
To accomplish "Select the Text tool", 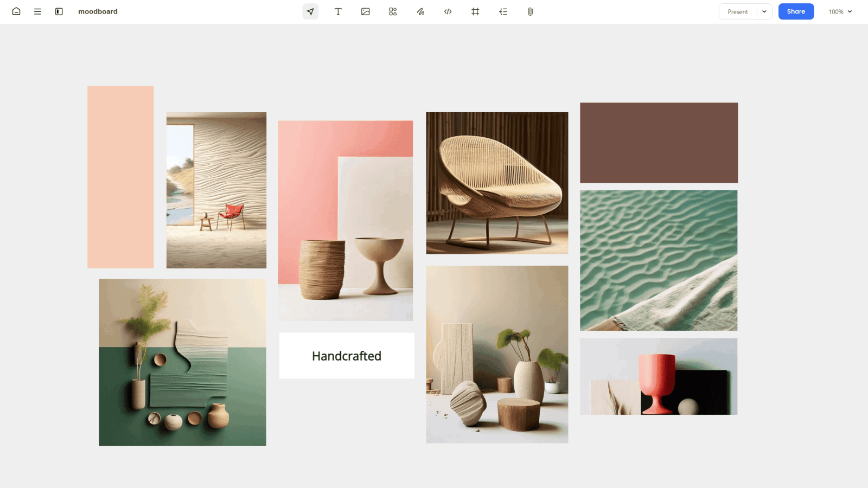I will click(x=338, y=11).
